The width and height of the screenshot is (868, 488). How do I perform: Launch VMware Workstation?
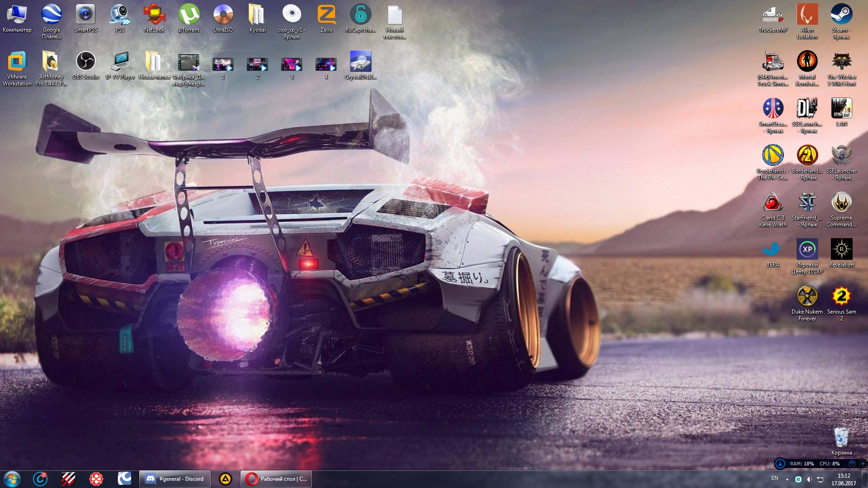pyautogui.click(x=17, y=68)
